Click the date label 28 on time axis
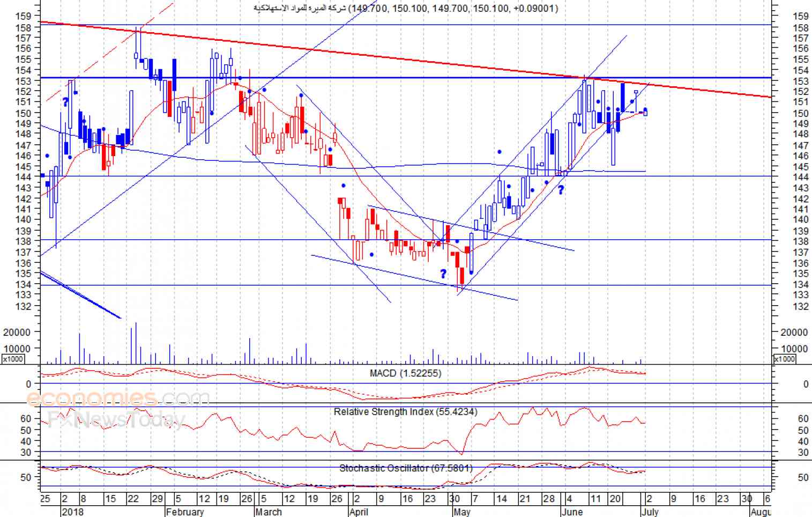Viewport: 812px width, 517px height. (x=549, y=499)
